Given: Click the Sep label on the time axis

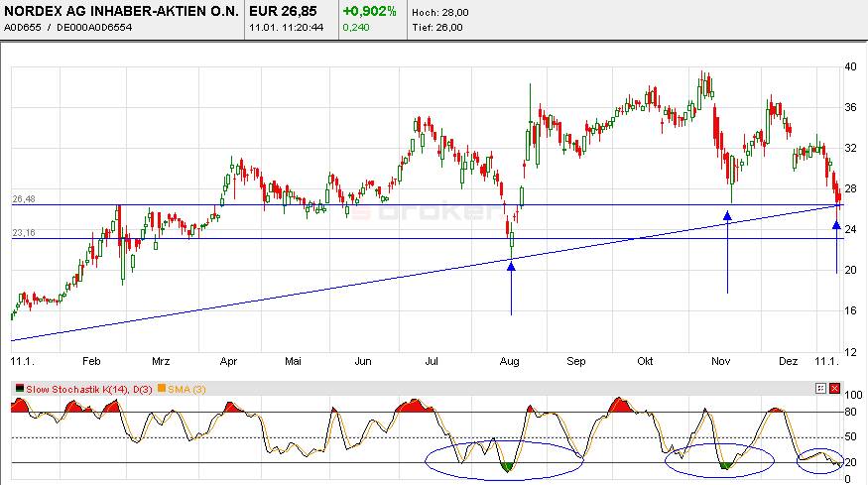Looking at the screenshot, I should coord(575,361).
